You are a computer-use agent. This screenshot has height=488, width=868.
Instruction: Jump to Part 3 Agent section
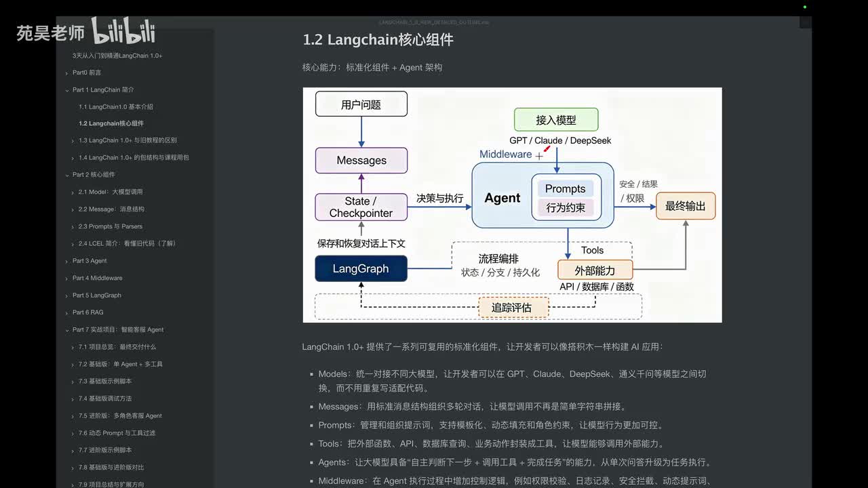pyautogui.click(x=90, y=261)
